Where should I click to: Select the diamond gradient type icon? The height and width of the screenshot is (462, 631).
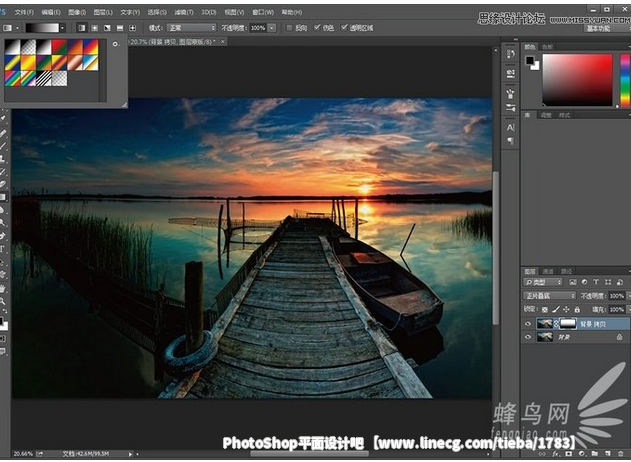132,28
